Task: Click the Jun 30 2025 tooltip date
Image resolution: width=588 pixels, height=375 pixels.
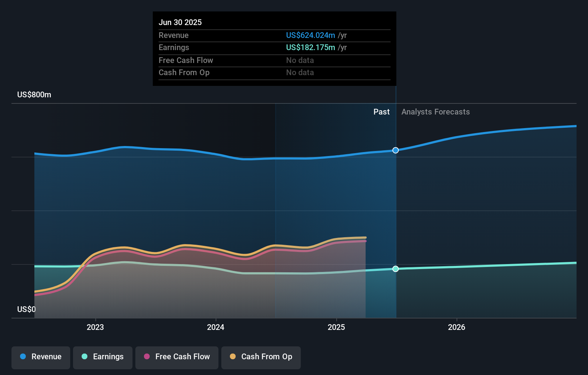Action: 180,22
